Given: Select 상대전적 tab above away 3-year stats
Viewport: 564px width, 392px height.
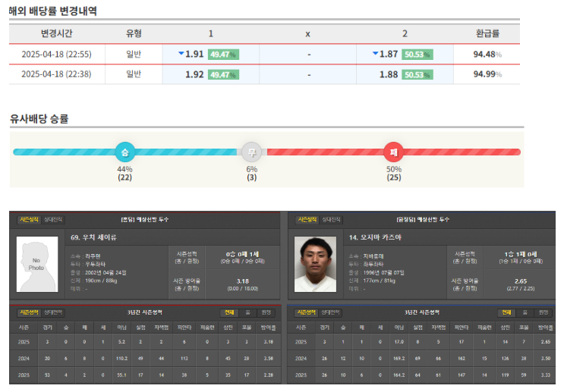Looking at the screenshot, I should [330, 312].
